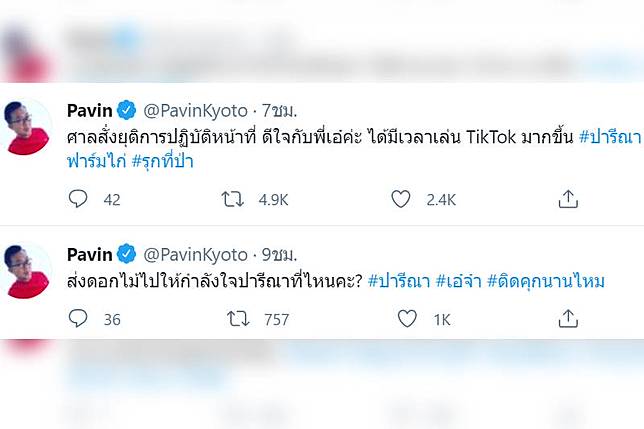The width and height of the screenshot is (644, 429).
Task: Reply to the tweet with 36 replies
Action: 79,319
